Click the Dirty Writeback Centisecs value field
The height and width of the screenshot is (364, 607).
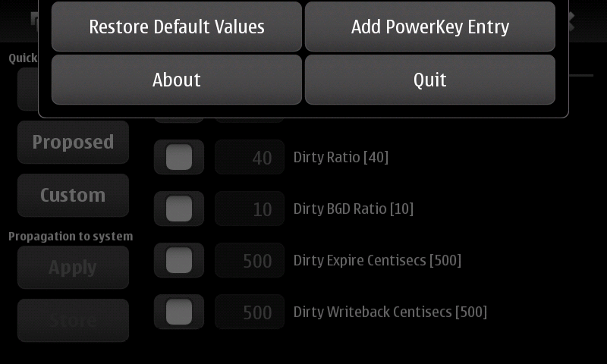click(250, 312)
